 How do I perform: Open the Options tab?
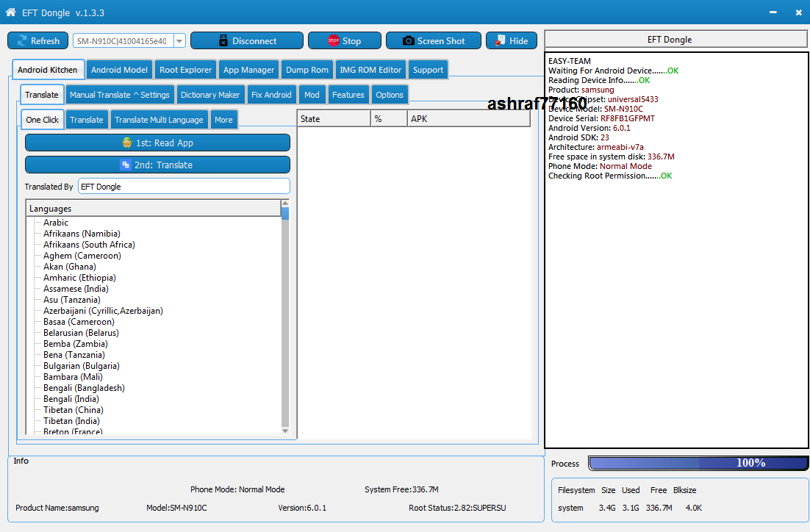pyautogui.click(x=390, y=95)
